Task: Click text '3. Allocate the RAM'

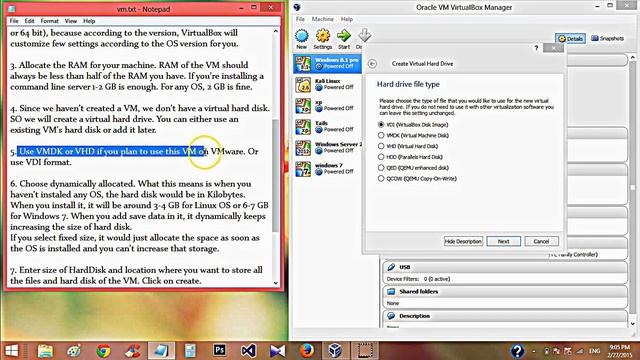Action: (x=49, y=65)
